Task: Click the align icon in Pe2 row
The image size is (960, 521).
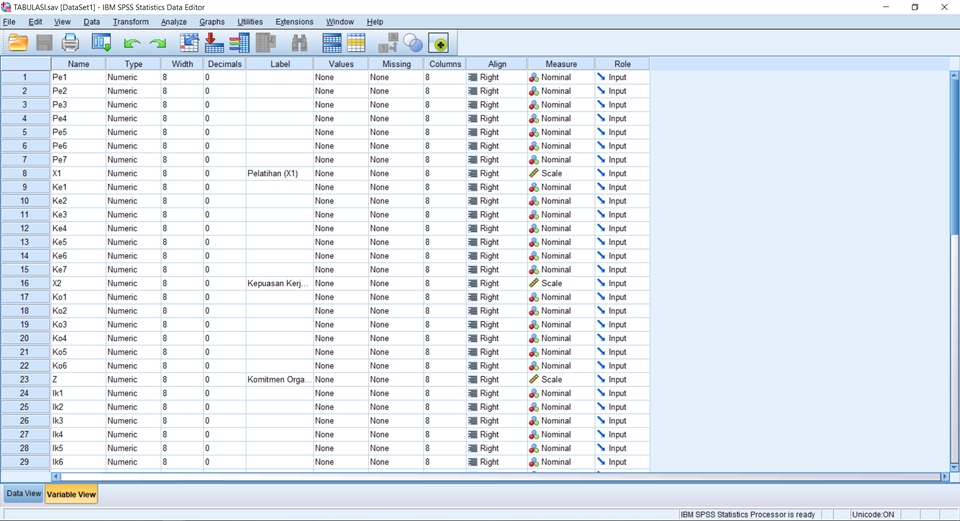Action: [473, 91]
